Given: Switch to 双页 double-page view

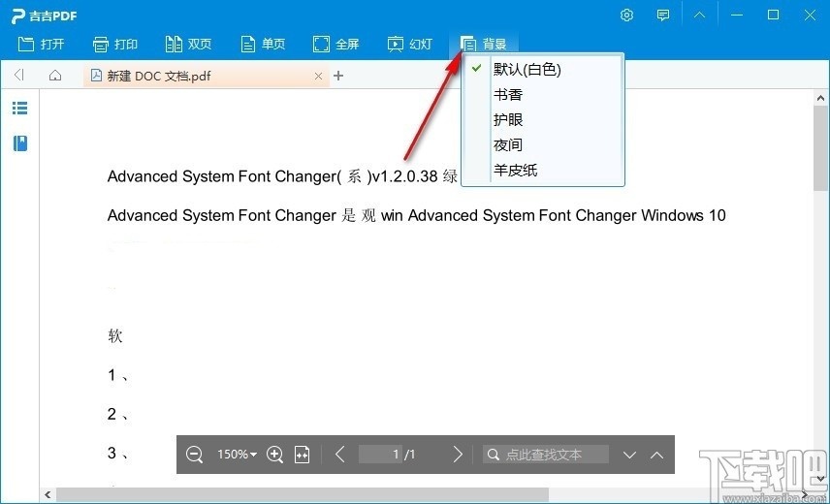Looking at the screenshot, I should (x=188, y=44).
